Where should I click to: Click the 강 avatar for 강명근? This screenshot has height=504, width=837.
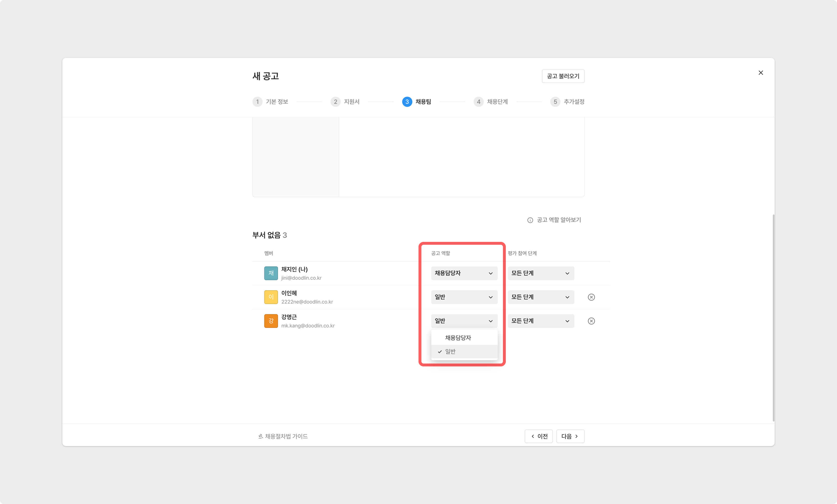coord(271,321)
